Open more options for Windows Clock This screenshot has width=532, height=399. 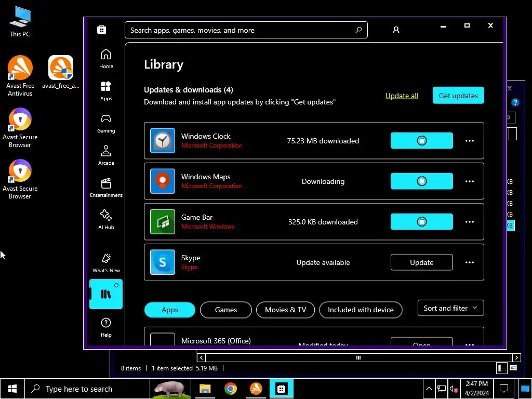pyautogui.click(x=470, y=141)
